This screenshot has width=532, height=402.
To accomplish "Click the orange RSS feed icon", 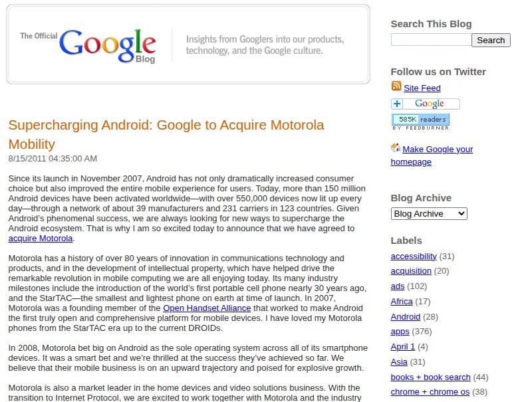I will click(396, 86).
